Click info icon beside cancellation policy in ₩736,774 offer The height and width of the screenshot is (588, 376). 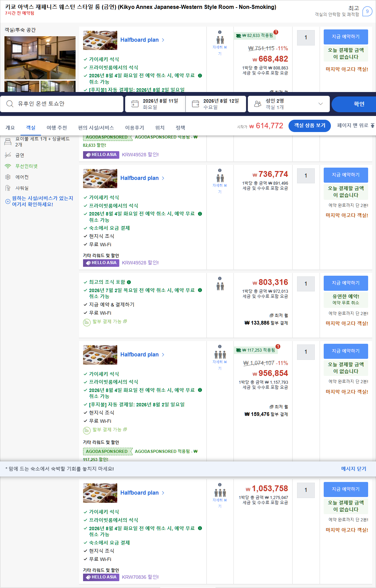(x=200, y=214)
